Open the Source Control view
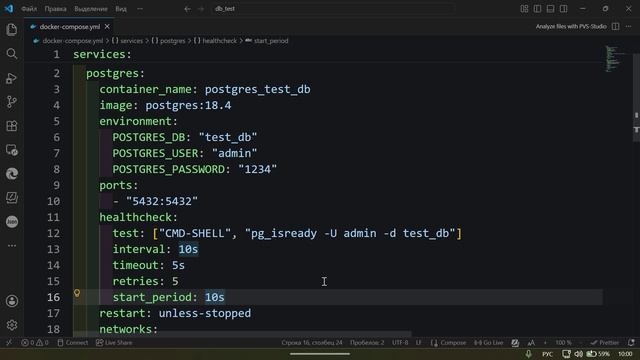The width and height of the screenshot is (640, 360). pyautogui.click(x=12, y=102)
